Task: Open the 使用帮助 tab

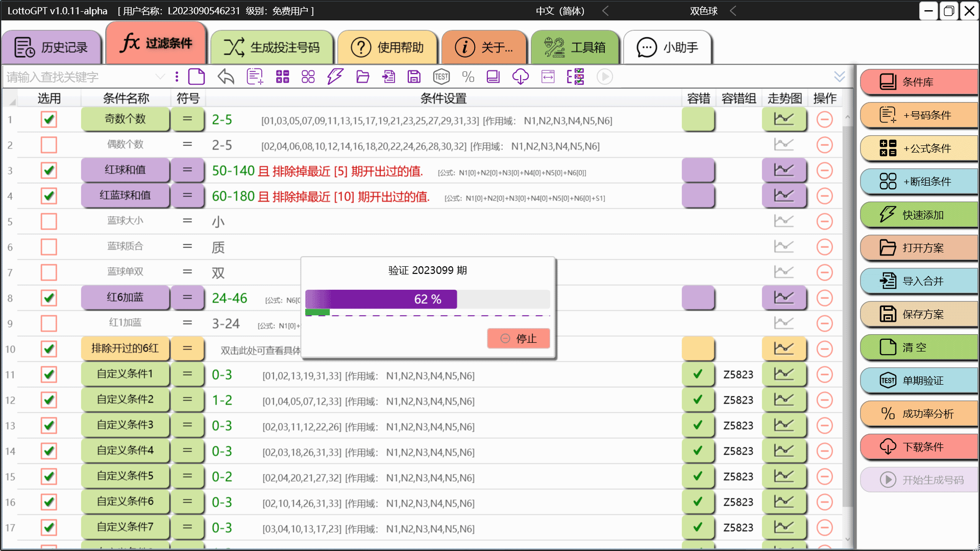Action: (x=387, y=47)
